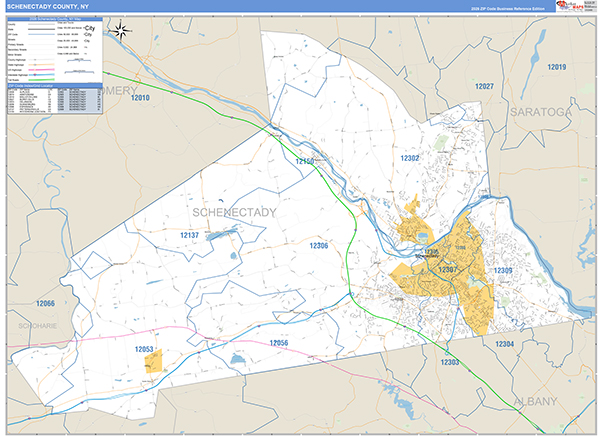
Task: Click the 12019 ZIP code label
Action: click(x=556, y=67)
